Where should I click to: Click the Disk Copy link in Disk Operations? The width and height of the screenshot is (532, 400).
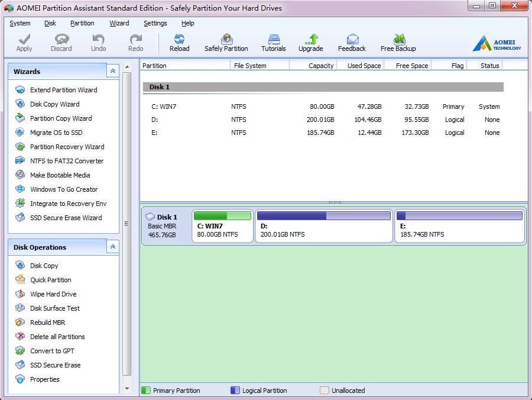click(x=44, y=266)
